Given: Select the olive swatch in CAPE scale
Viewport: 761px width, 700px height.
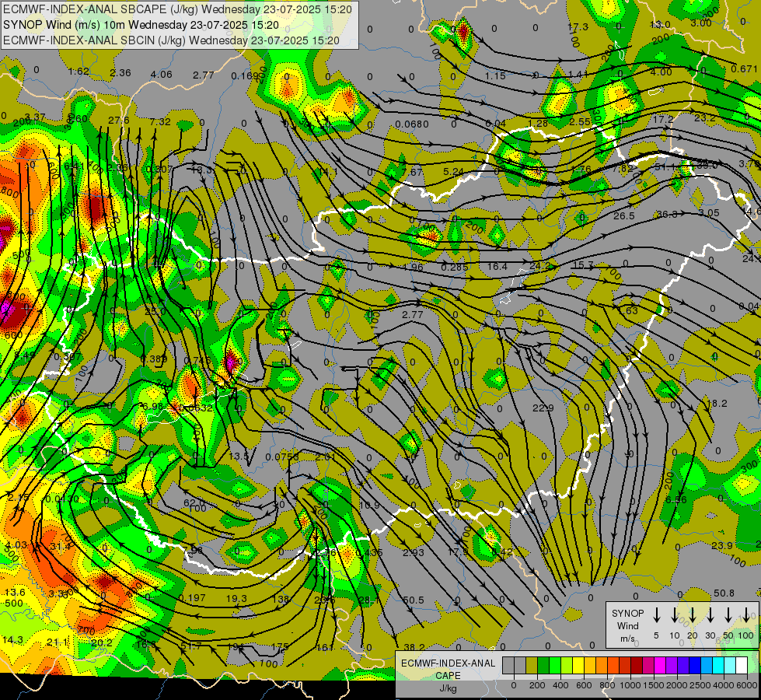Looking at the screenshot, I should (x=532, y=665).
